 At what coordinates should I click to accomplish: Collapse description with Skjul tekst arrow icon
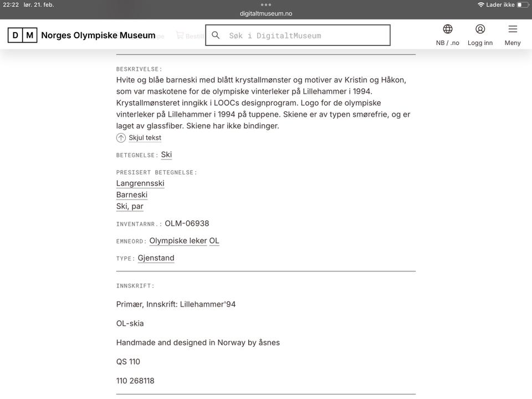121,138
